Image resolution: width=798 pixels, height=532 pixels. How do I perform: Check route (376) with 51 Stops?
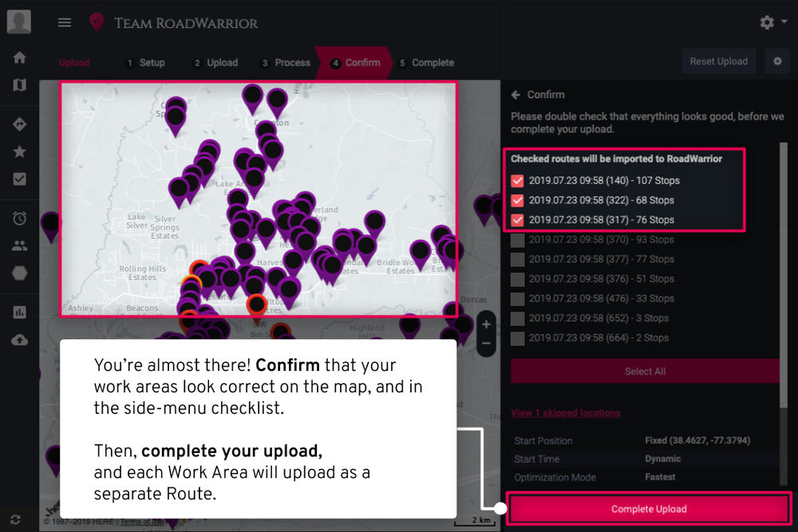pos(518,279)
